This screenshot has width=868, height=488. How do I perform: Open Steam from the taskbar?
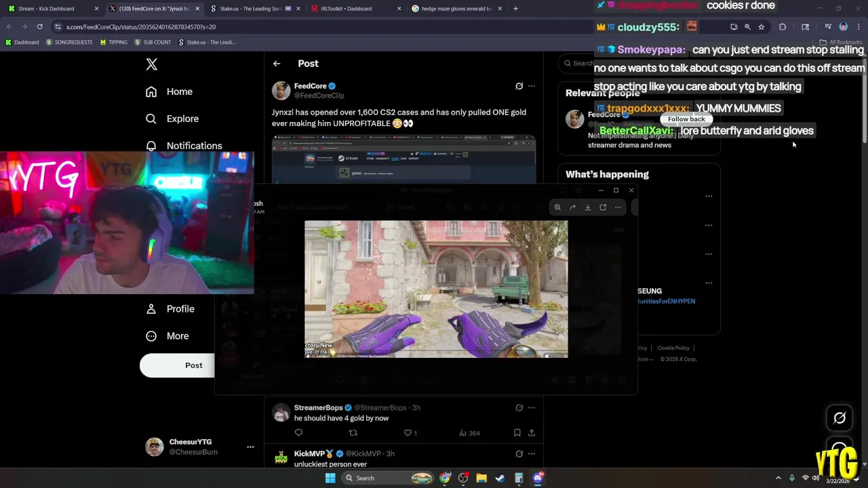(x=500, y=478)
